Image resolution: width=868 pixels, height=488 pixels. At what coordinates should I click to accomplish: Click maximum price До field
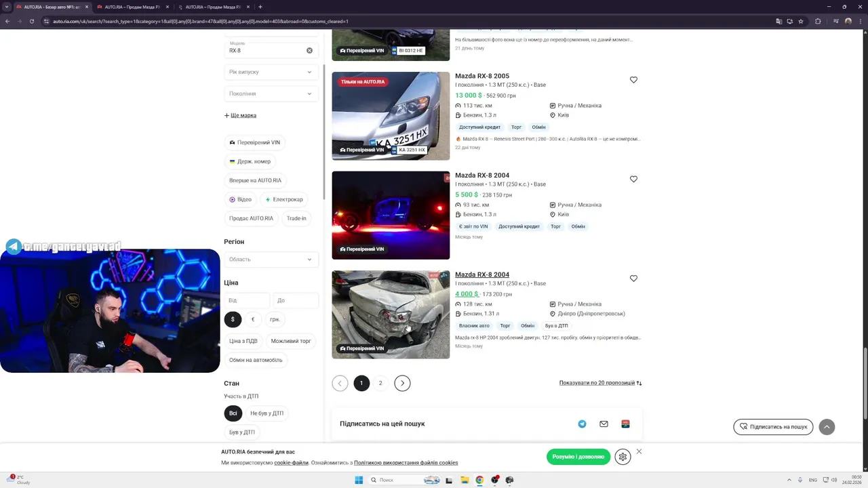pos(296,300)
